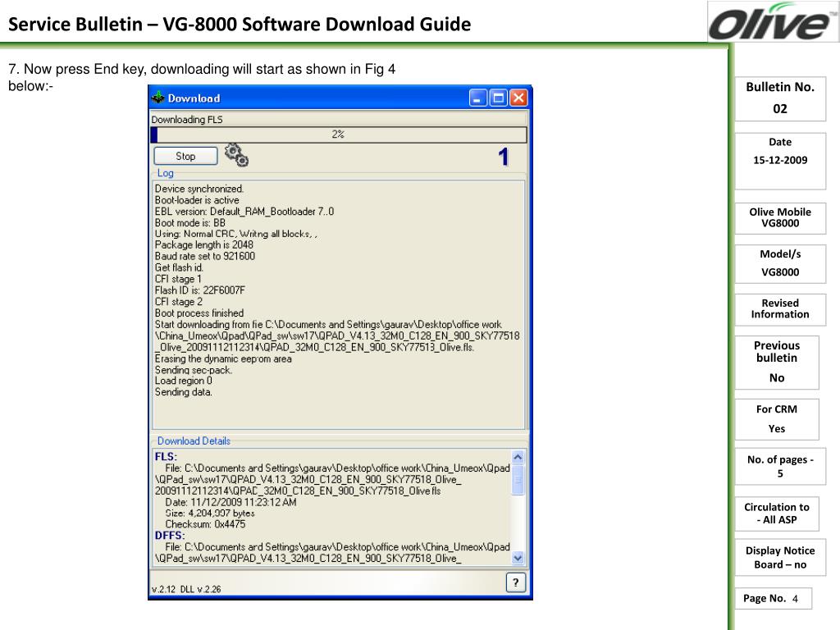This screenshot has height=630, width=840.
Task: Select 'Sending sec-pack.' log line
Action: tap(194, 370)
